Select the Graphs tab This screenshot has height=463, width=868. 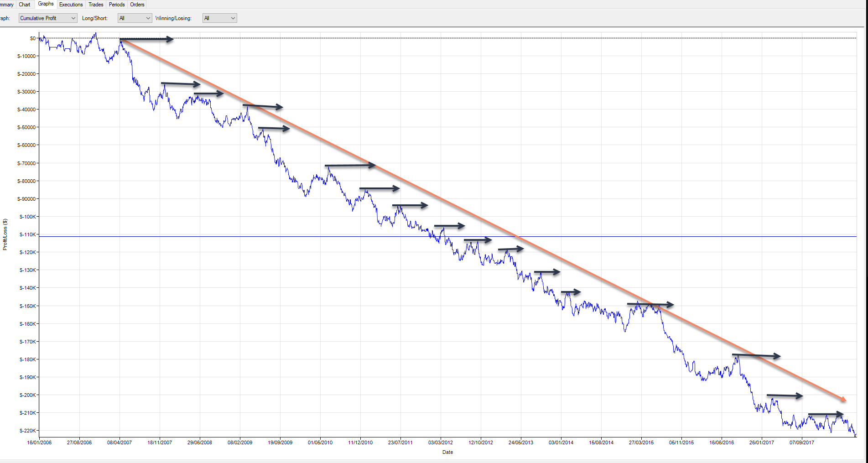point(46,4)
